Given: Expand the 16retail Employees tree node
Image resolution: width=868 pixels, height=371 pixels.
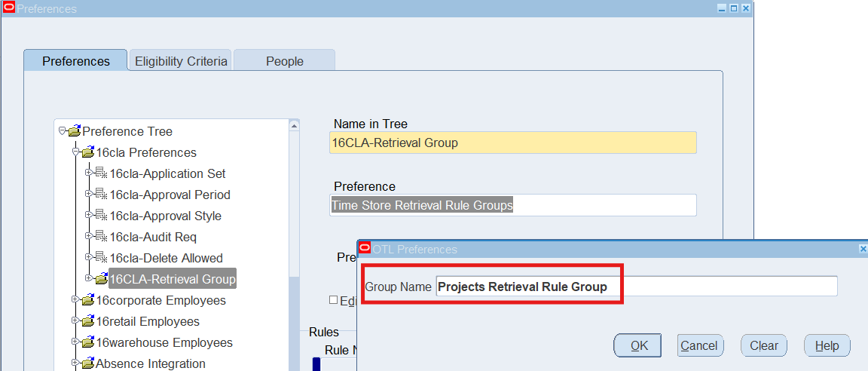Looking at the screenshot, I should point(75,321).
